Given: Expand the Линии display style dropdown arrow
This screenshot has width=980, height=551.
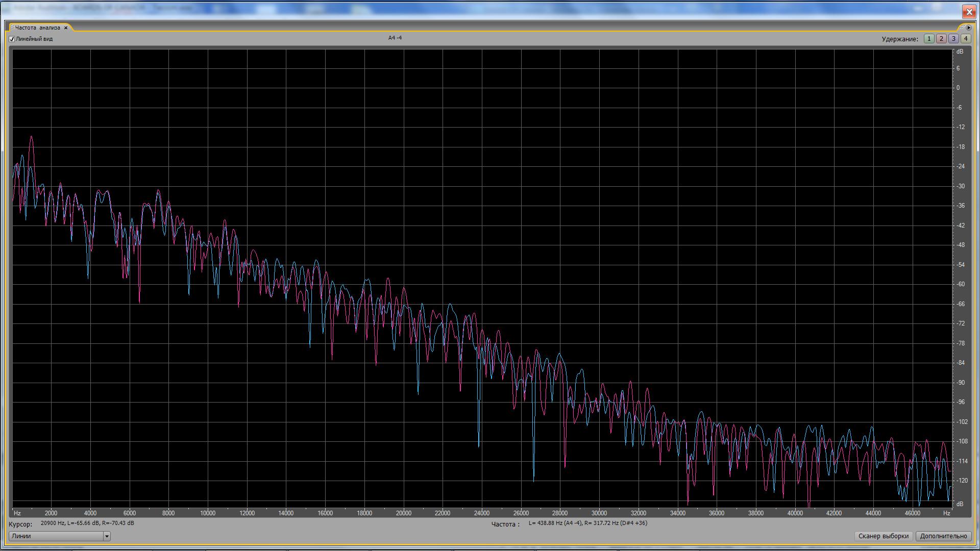Looking at the screenshot, I should (x=107, y=536).
